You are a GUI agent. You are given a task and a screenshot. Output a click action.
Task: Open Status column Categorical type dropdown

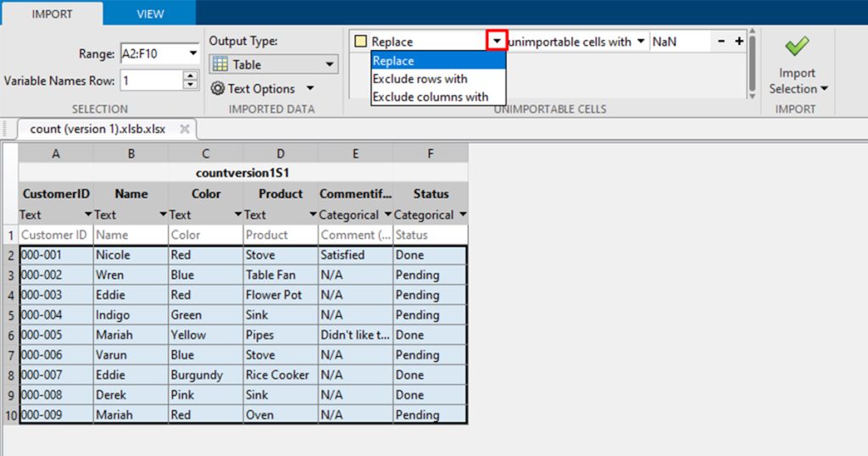(x=461, y=215)
